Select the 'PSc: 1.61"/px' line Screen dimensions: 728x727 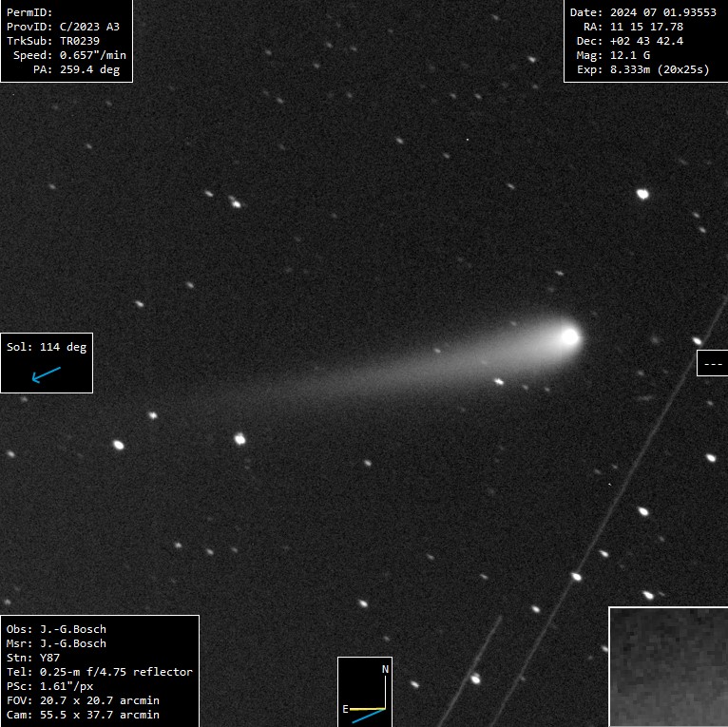click(49, 686)
